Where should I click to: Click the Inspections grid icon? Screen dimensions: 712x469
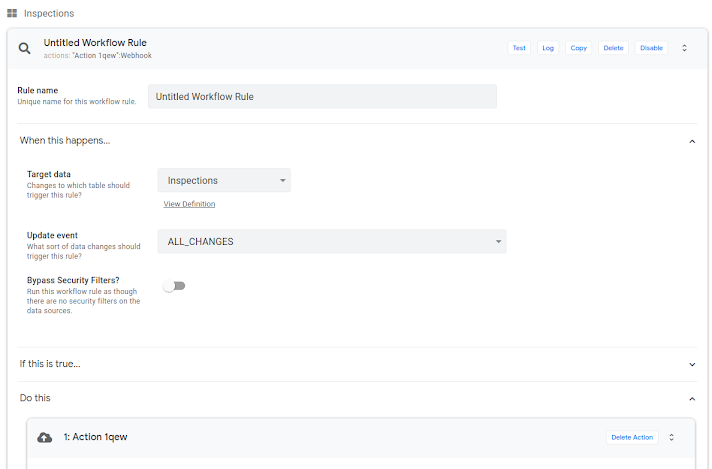(12, 13)
